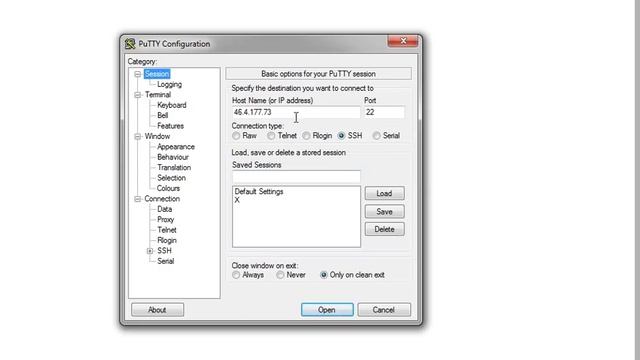Open Keyboard settings category
Viewport: 640px width, 360px height.
click(x=171, y=105)
